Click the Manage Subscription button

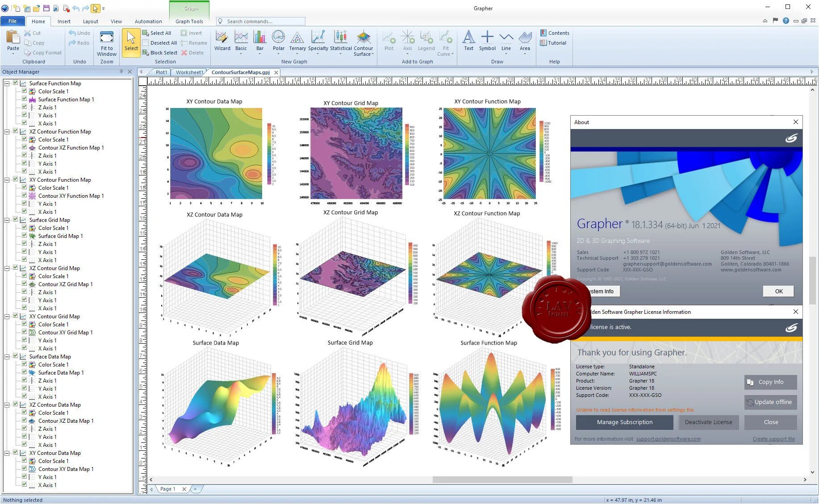point(624,422)
